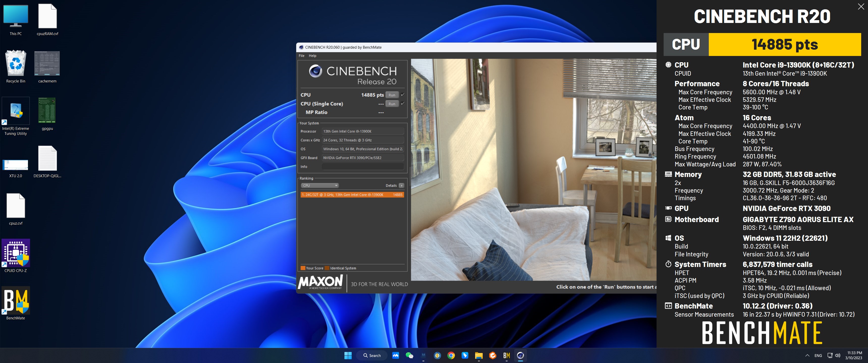868x363 pixels.
Task: Click the Maxon logo
Action: click(320, 282)
